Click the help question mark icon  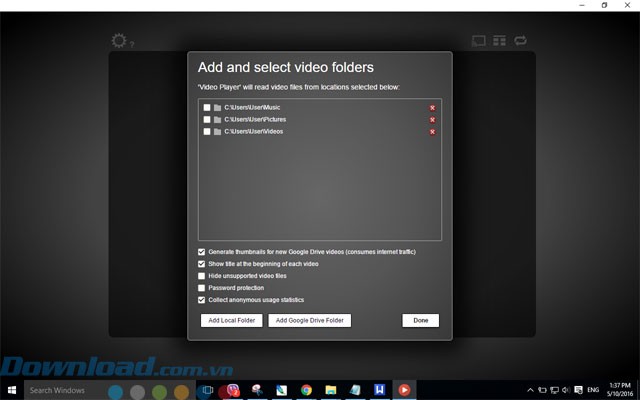[132, 44]
